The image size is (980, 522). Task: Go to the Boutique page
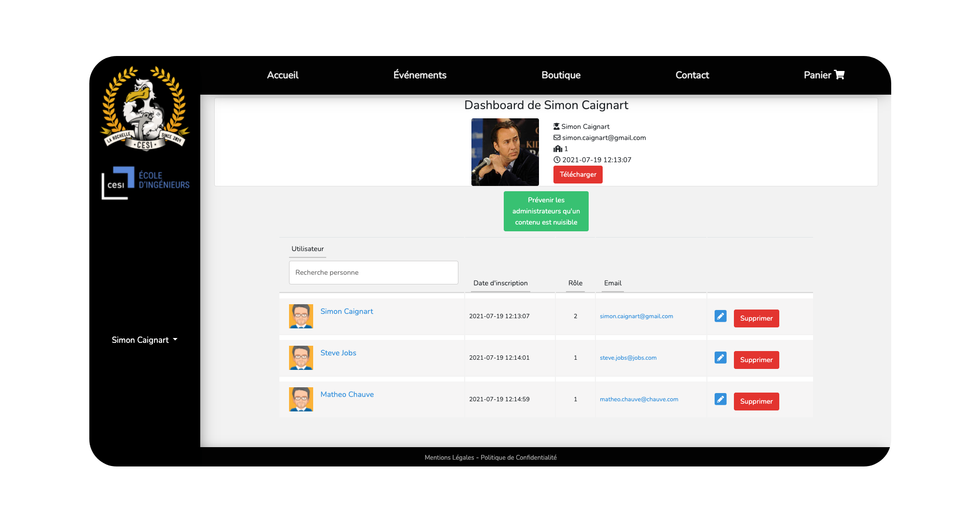coord(561,75)
